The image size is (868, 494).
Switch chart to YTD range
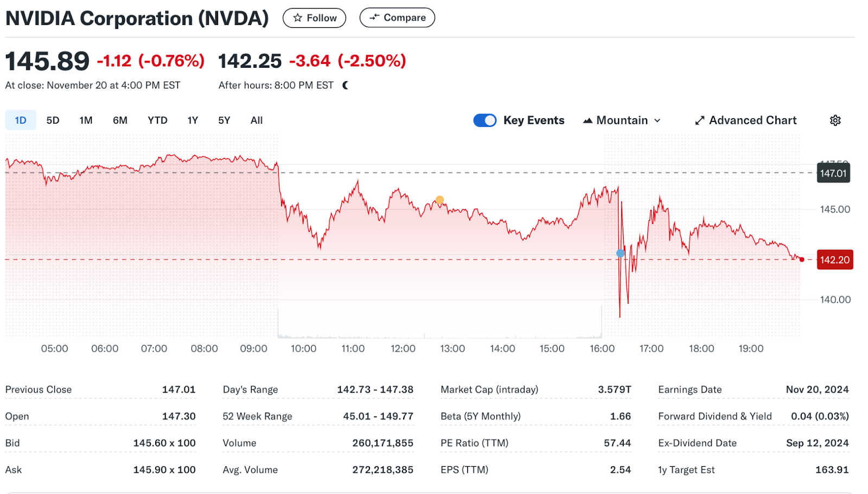point(157,120)
